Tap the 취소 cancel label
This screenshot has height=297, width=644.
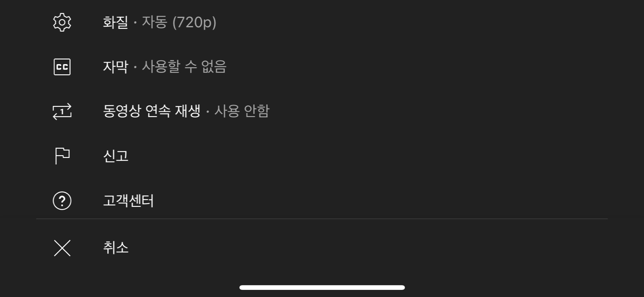pyautogui.click(x=116, y=248)
